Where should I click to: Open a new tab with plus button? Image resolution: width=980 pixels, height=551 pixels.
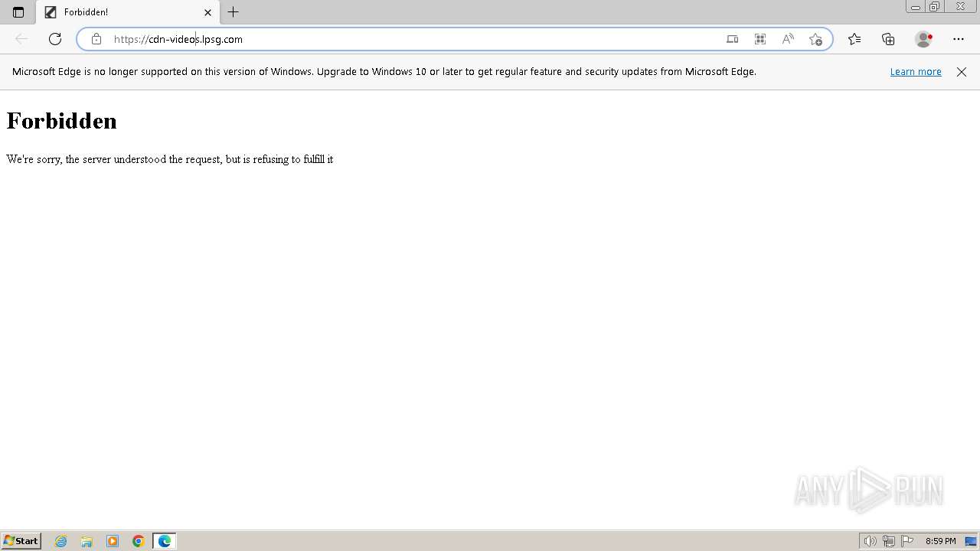tap(234, 12)
